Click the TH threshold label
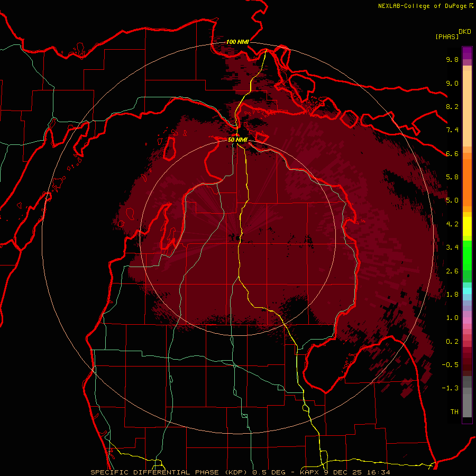The width and height of the screenshot is (476, 476). [454, 412]
